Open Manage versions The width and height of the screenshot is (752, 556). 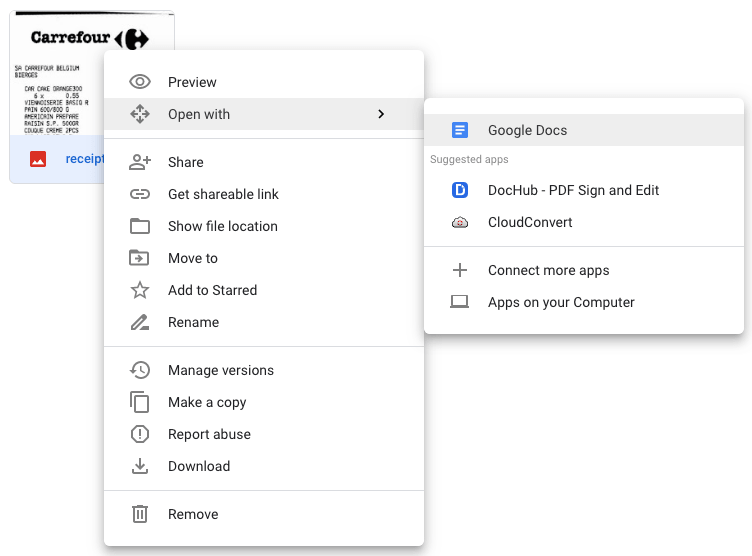point(220,370)
